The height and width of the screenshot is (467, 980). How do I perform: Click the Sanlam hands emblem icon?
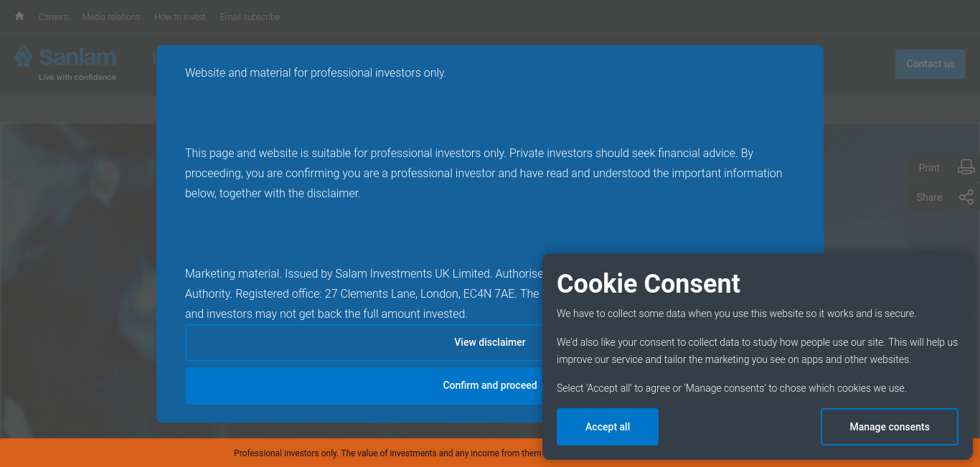(24, 57)
